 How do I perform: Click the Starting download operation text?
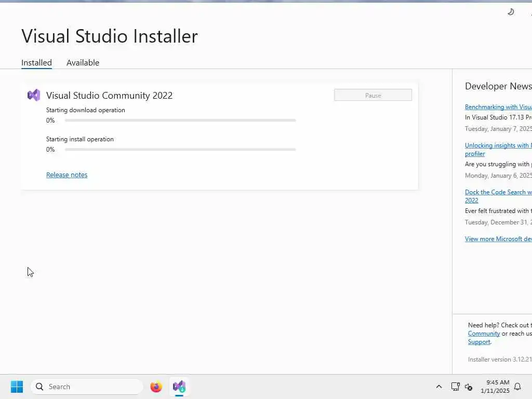tap(86, 110)
